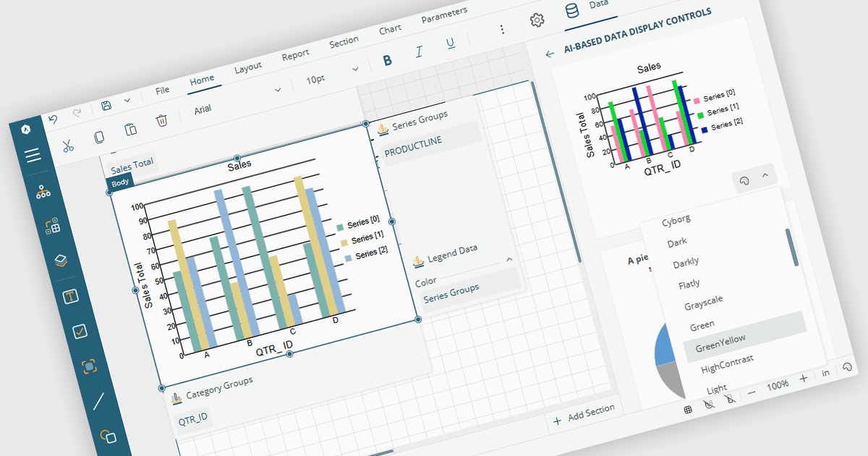Image resolution: width=868 pixels, height=456 pixels.
Task: Click the Save floppy disk icon
Action: pos(106,106)
